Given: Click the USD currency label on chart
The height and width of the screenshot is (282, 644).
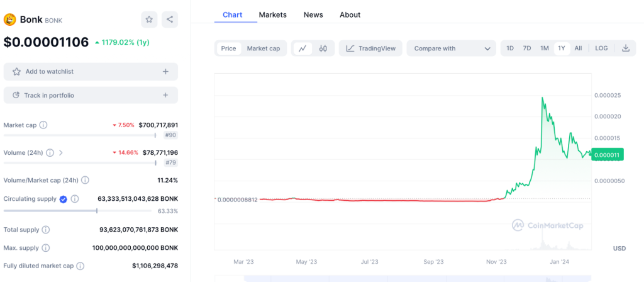Looking at the screenshot, I should [619, 248].
